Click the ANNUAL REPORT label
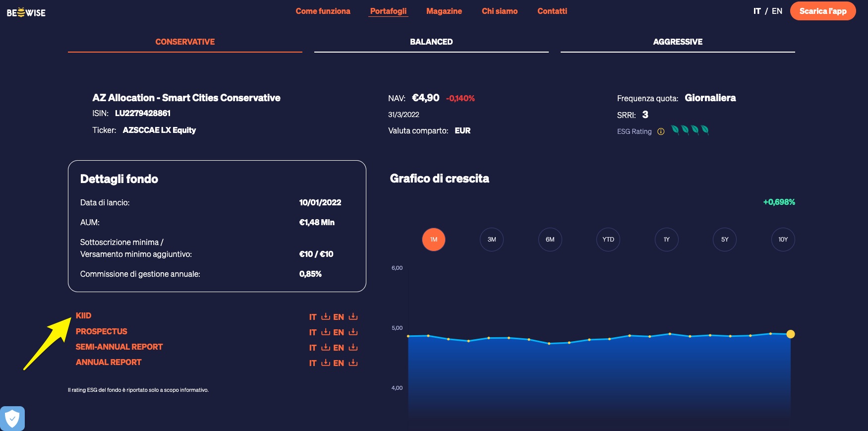Image resolution: width=868 pixels, height=431 pixels. tap(109, 362)
